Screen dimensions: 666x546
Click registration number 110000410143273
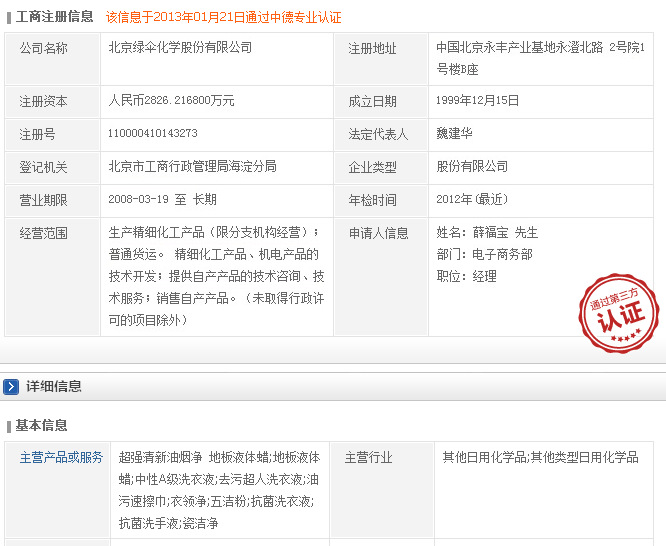click(x=152, y=133)
